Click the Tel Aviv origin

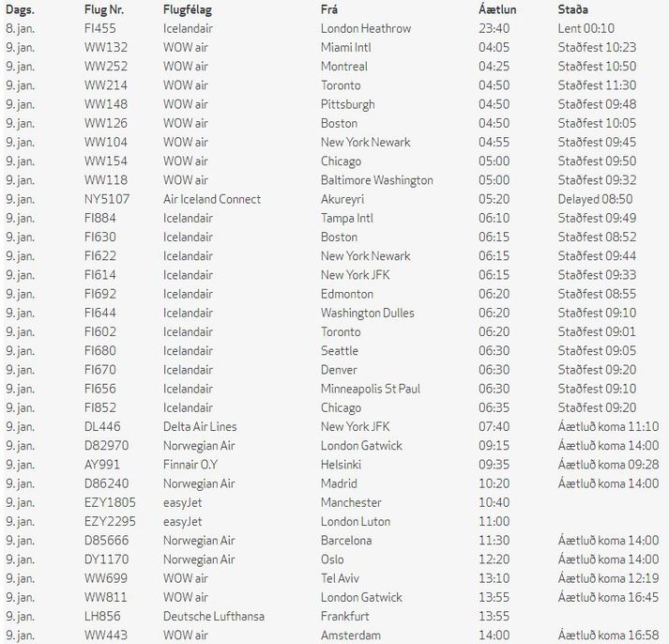[x=340, y=578]
